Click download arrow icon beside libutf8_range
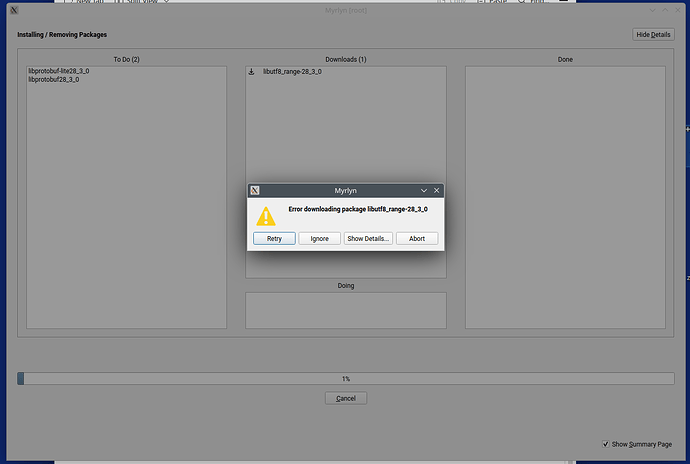Viewport: 690px width, 464px height. tap(252, 72)
